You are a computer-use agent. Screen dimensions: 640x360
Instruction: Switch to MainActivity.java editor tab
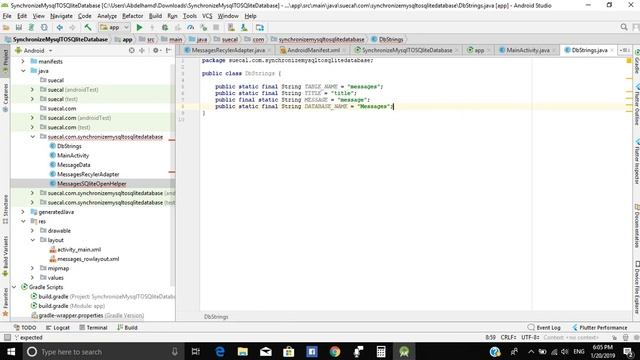528,50
